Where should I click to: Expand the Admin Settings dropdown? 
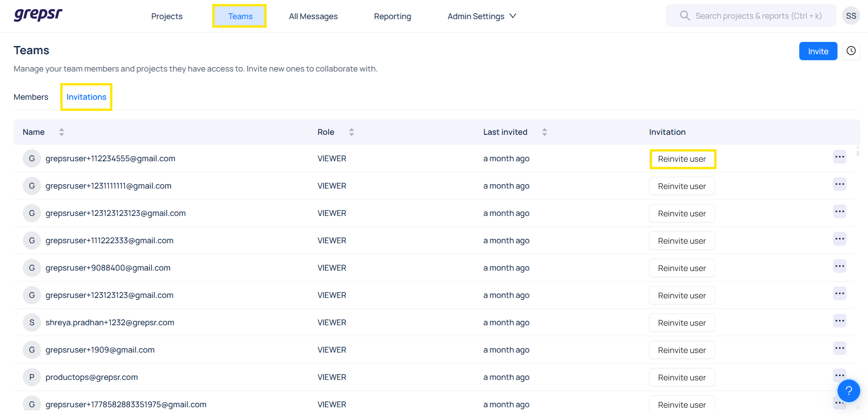482,16
